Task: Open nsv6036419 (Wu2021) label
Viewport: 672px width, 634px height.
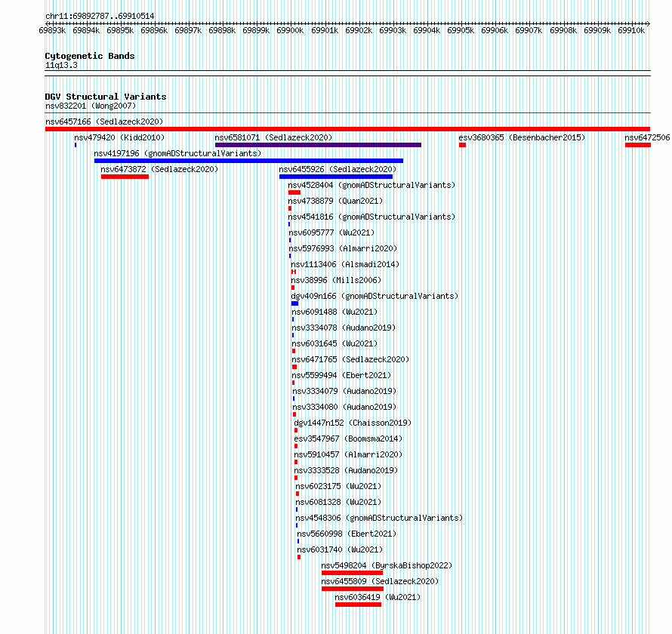Action: coord(378,597)
